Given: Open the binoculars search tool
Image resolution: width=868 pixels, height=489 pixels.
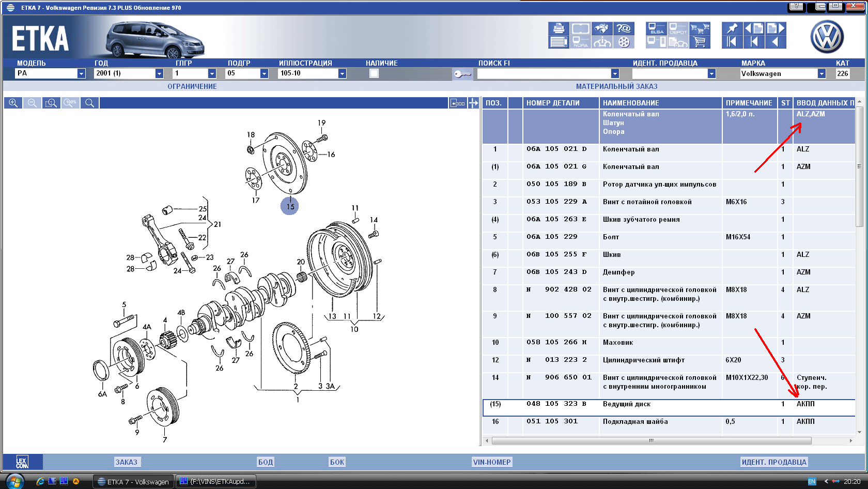Looking at the screenshot, I should click(x=602, y=28).
